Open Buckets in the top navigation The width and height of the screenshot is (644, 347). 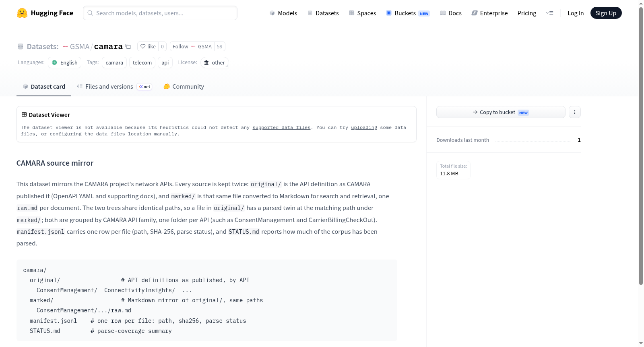coord(408,13)
